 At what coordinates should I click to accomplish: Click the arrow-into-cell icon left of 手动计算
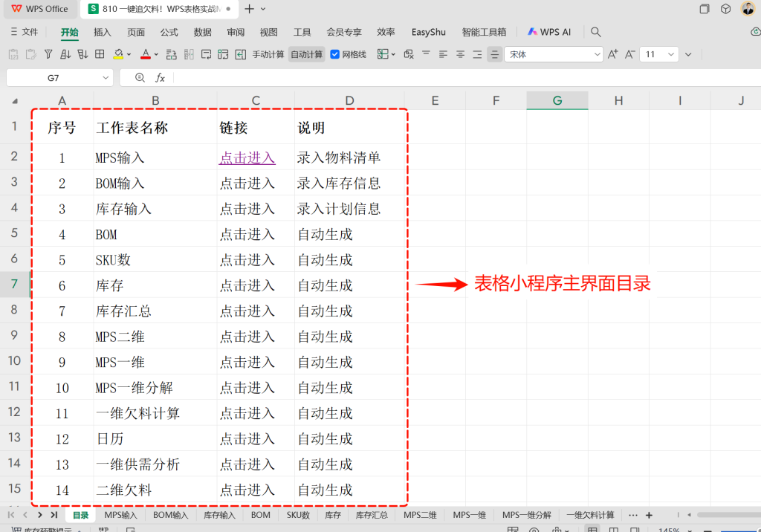240,54
